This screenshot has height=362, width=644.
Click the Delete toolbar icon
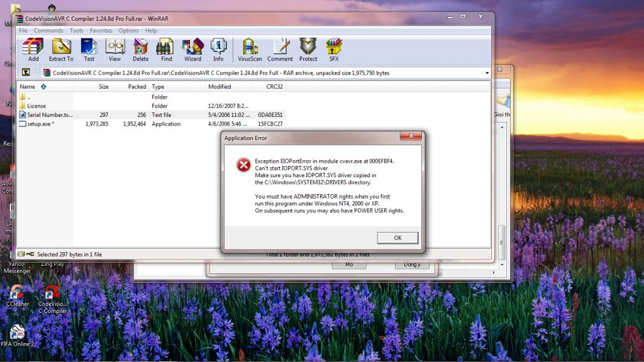[140, 50]
